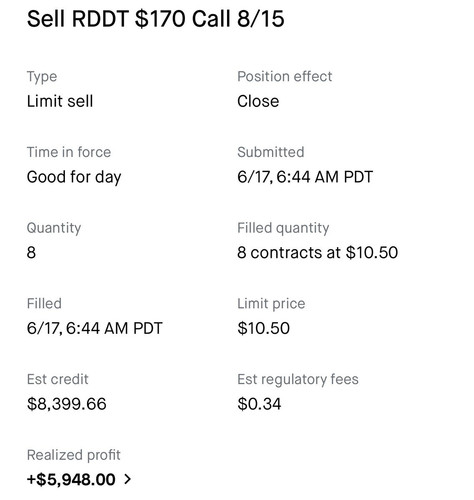Click the +$5,948.00 realized profit amount
This screenshot has height=500, width=474.
[x=71, y=479]
